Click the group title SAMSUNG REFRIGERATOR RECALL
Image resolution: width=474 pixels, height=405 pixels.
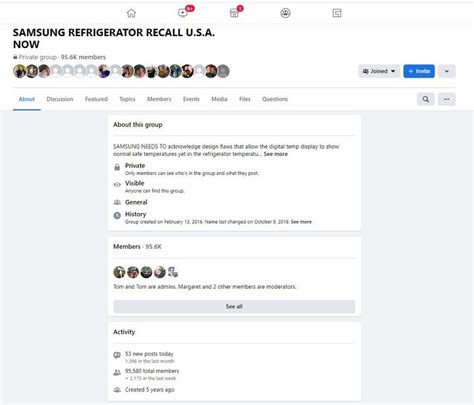click(x=114, y=38)
